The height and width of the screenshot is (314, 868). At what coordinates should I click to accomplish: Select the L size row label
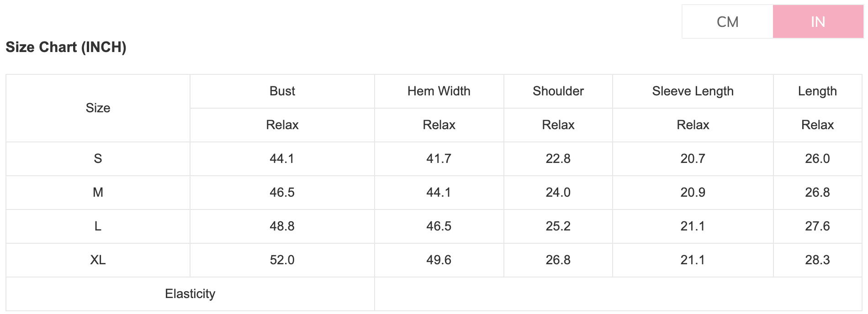click(x=98, y=226)
